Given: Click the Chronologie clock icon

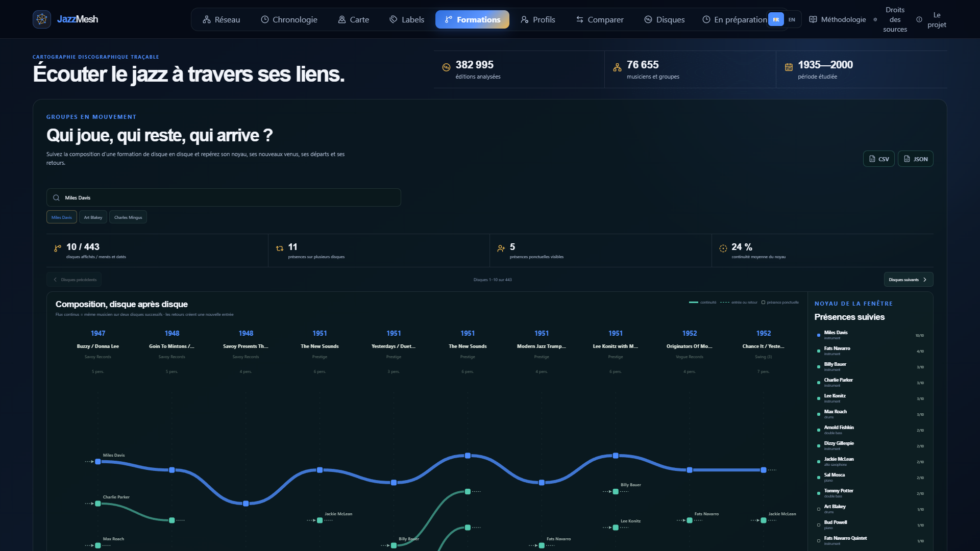Looking at the screenshot, I should (265, 19).
